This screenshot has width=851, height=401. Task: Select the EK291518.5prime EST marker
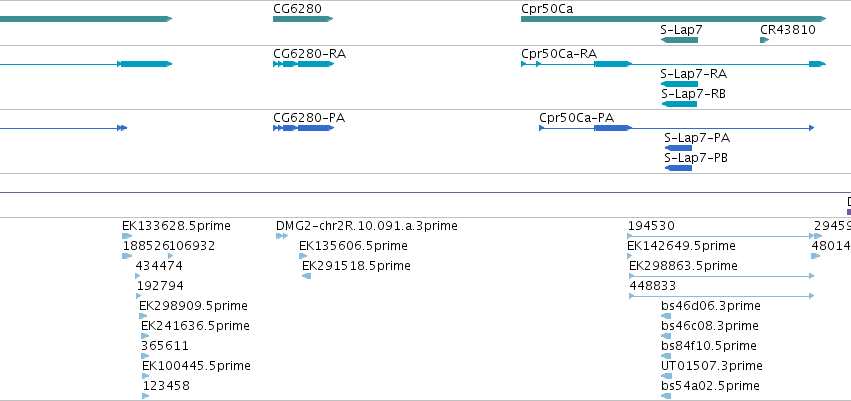[x=306, y=276]
